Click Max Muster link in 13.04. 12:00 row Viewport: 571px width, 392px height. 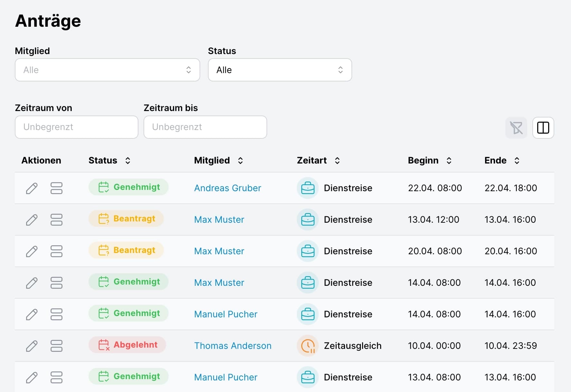(219, 219)
